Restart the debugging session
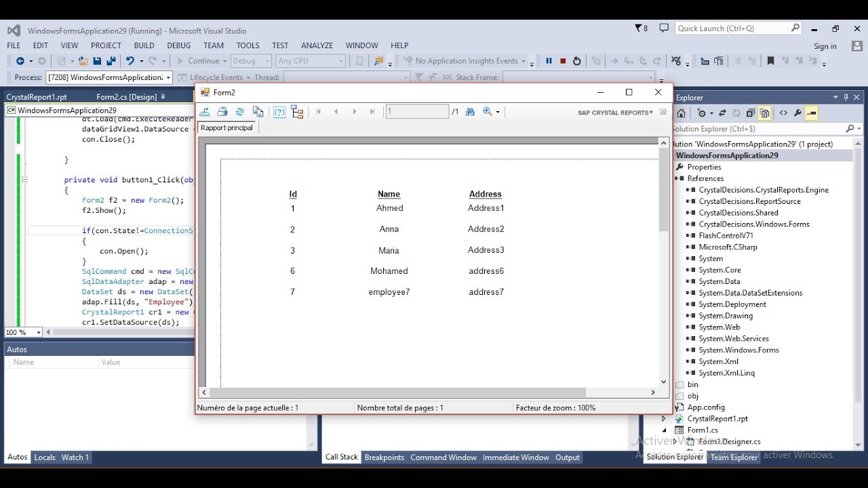This screenshot has width=868, height=488. point(576,61)
